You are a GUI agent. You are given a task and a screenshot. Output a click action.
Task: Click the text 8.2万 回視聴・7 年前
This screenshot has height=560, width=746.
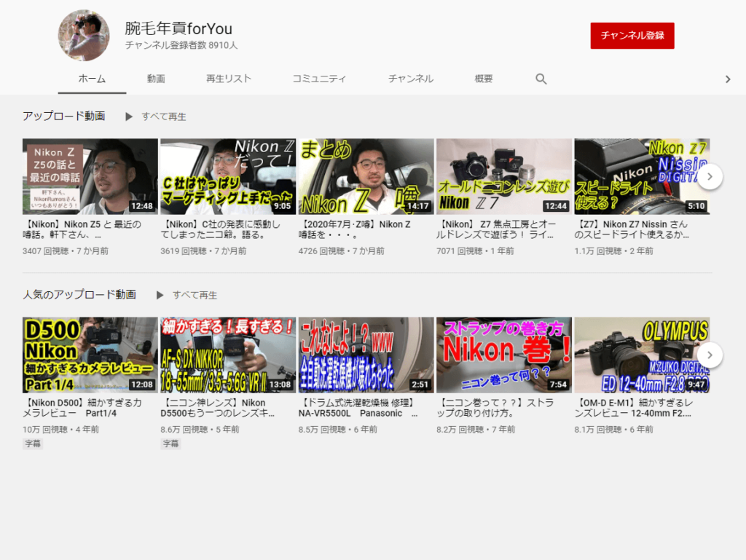coord(476,430)
